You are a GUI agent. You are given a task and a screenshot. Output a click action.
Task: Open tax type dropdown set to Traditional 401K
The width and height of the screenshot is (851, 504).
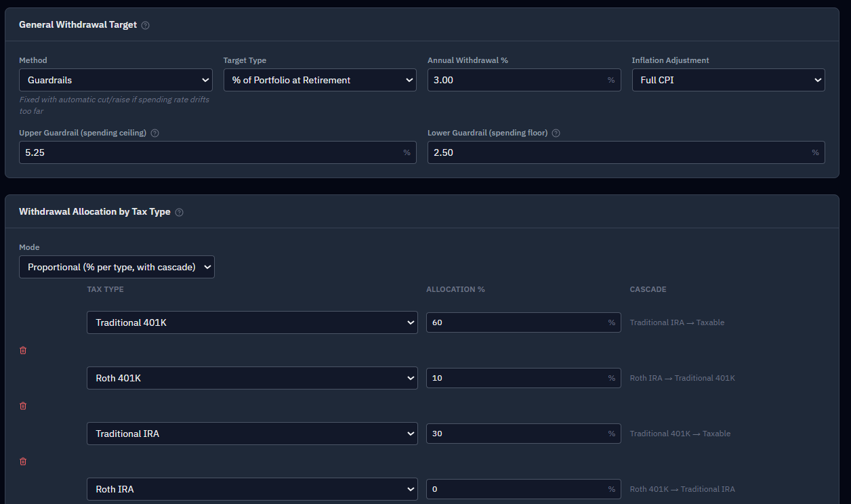tap(252, 322)
